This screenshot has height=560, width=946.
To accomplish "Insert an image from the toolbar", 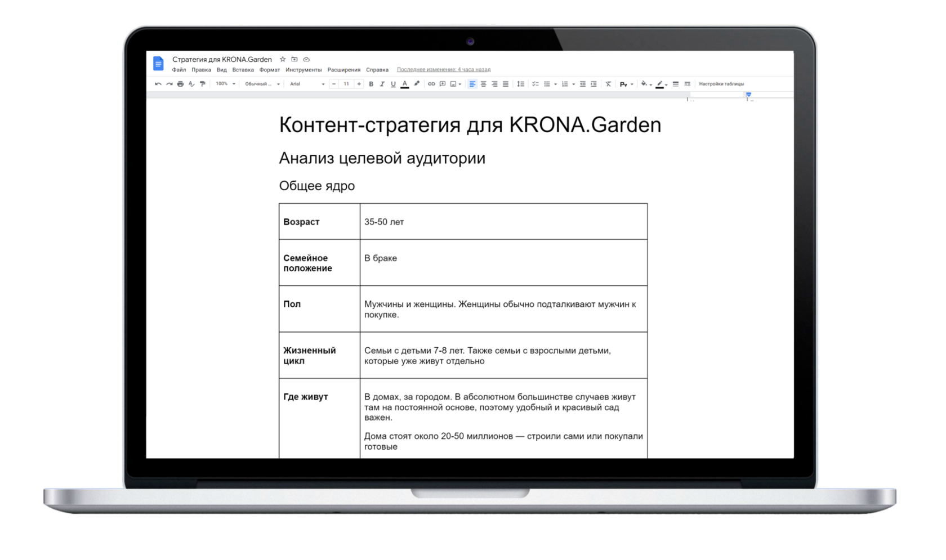I will 453,84.
